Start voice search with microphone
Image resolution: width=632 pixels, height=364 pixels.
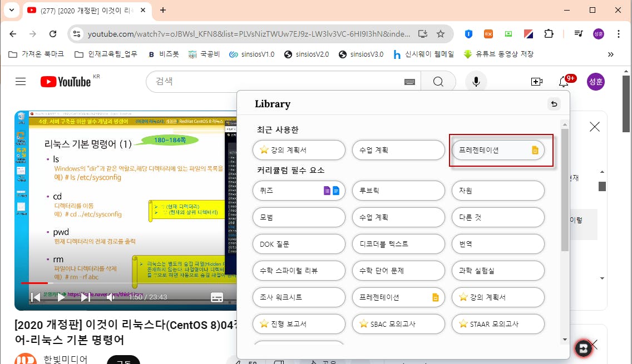476,82
